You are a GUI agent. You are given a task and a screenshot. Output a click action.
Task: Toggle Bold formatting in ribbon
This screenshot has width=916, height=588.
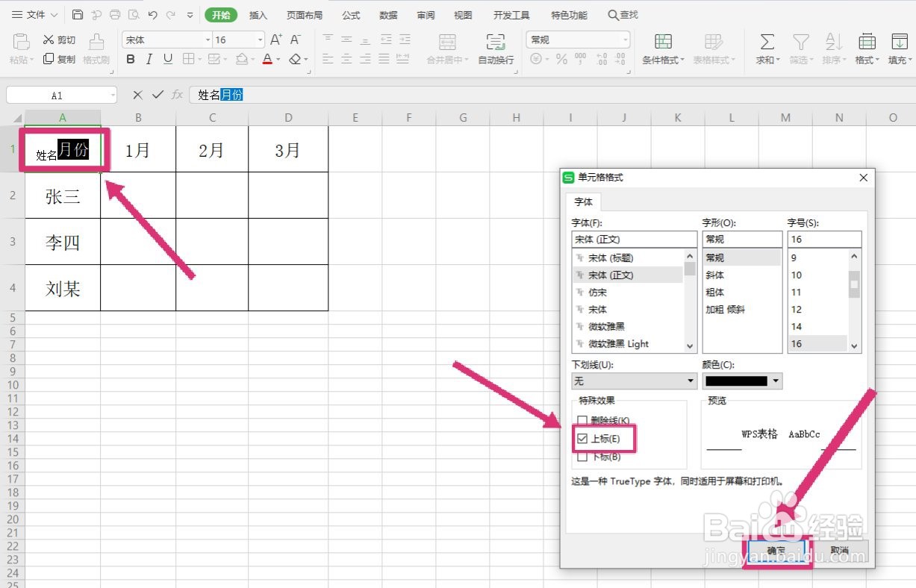[x=131, y=59]
